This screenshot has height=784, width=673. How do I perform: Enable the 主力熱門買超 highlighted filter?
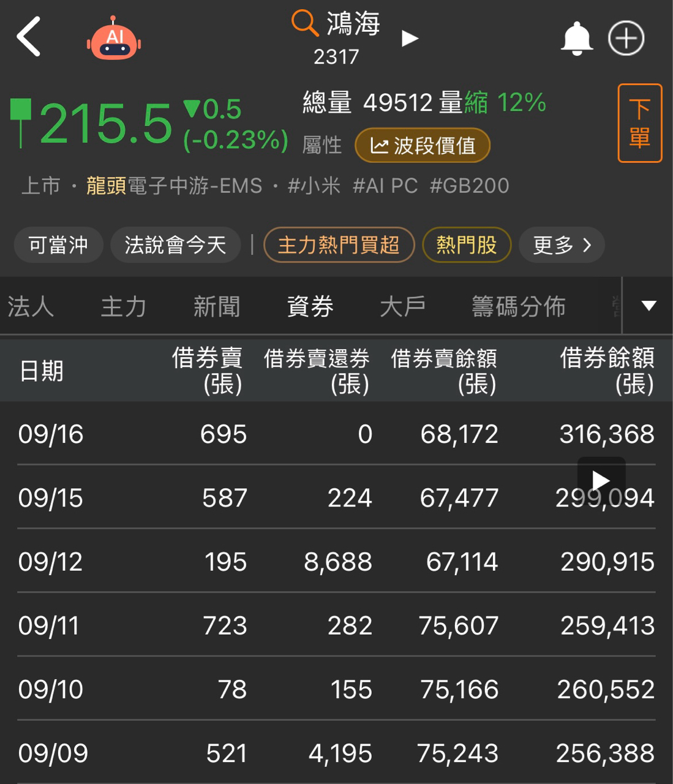point(339,244)
